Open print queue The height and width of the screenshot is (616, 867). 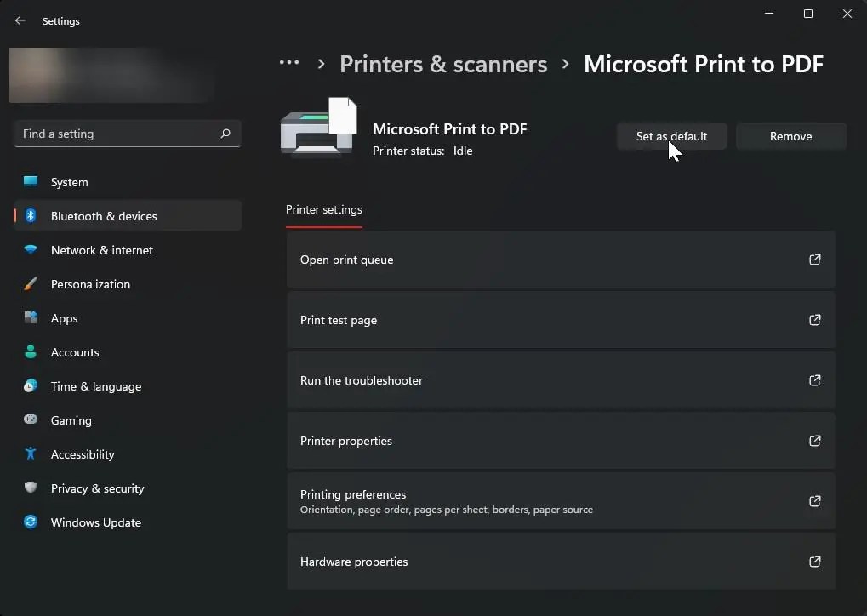point(561,260)
